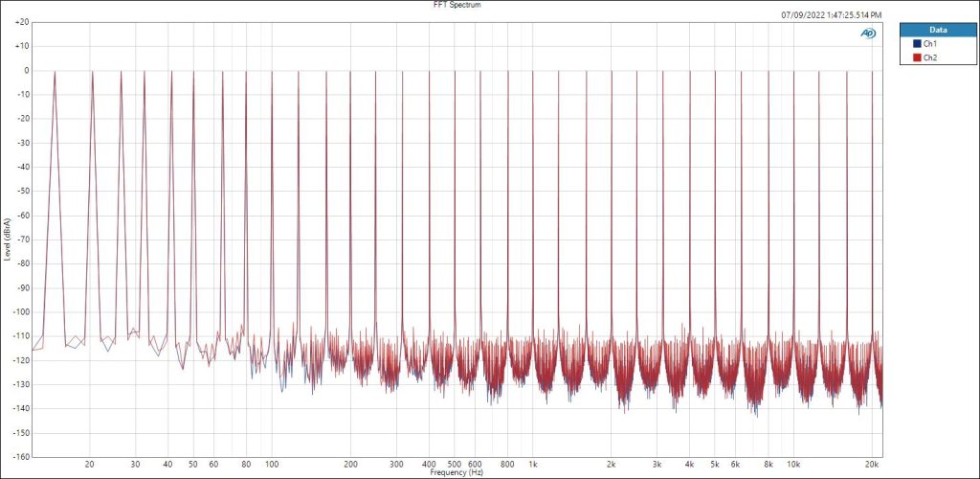Select the Ch2 label in Data legend
Screen dimensions: 980x479
pyautogui.click(x=929, y=58)
